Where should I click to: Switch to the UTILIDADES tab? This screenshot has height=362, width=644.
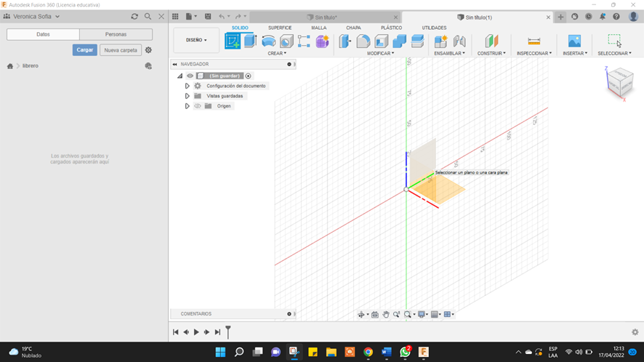click(x=434, y=28)
